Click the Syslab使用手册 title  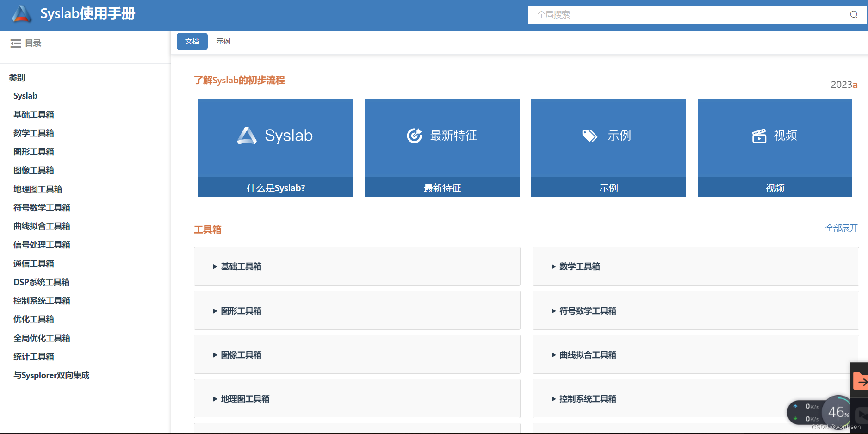pyautogui.click(x=88, y=14)
